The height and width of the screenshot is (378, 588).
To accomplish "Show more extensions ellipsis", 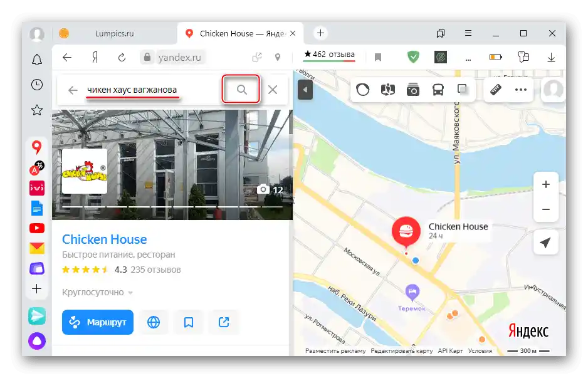I will coord(468,59).
